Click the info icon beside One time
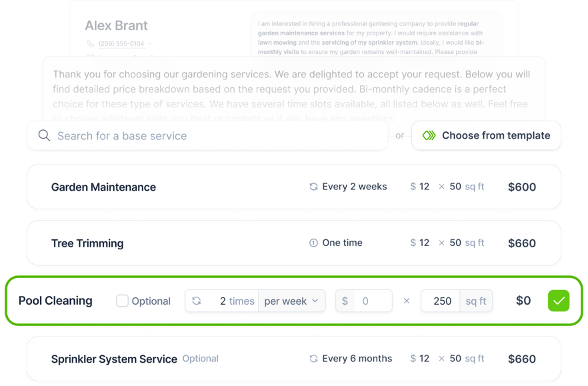Viewport: 588px width, 386px height. click(x=314, y=243)
